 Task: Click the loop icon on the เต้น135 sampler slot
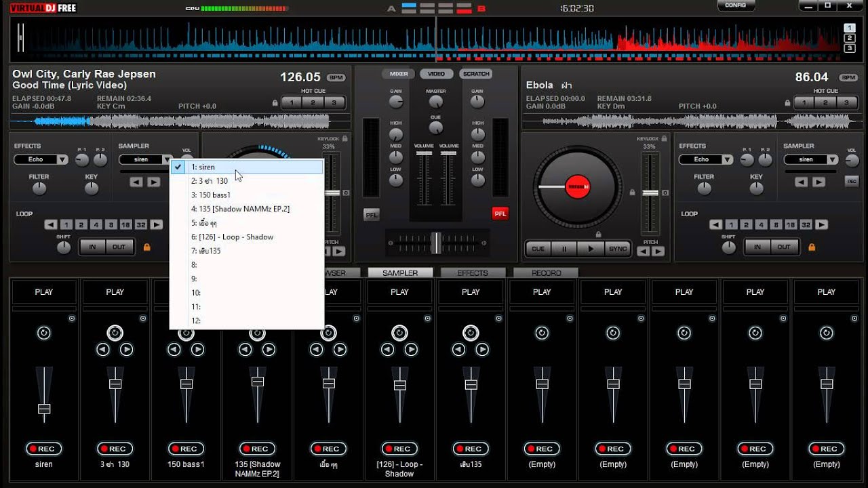click(471, 333)
